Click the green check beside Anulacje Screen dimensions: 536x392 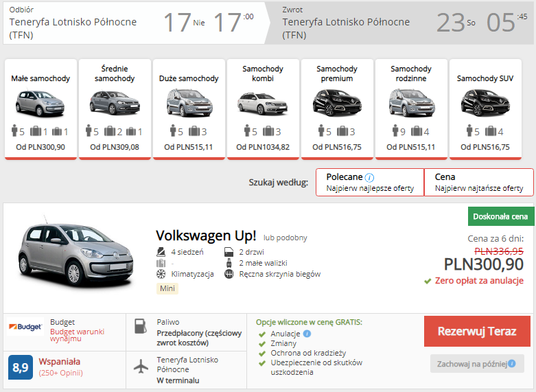coord(262,334)
